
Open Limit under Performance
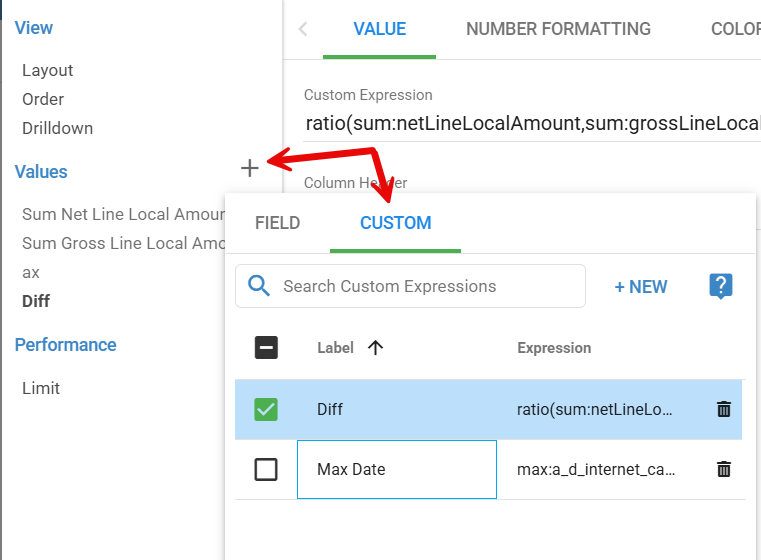[x=41, y=388]
